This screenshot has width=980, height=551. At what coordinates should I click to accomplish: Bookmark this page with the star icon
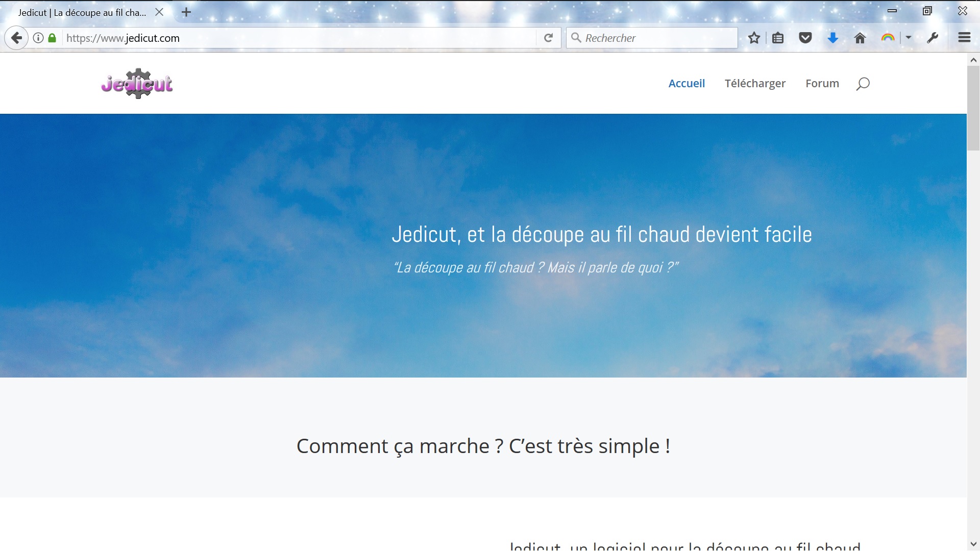(754, 38)
